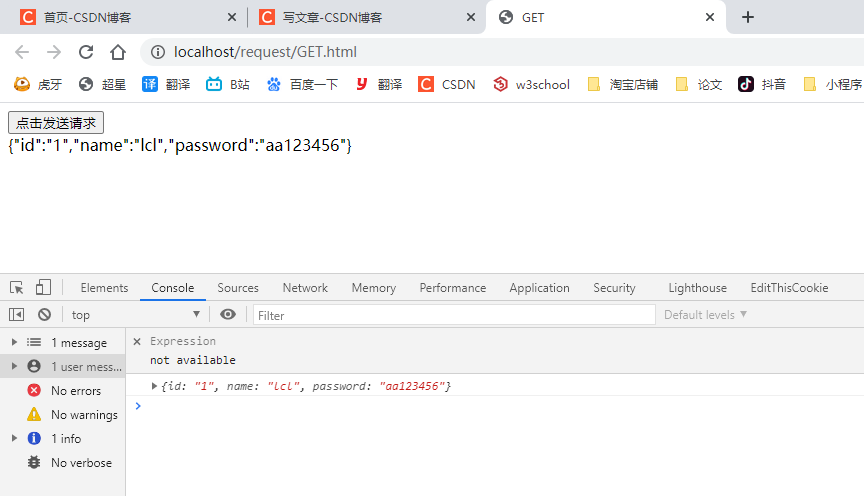Open the 淘宝店铺 bookmark folder
The image size is (864, 496).
tap(623, 84)
